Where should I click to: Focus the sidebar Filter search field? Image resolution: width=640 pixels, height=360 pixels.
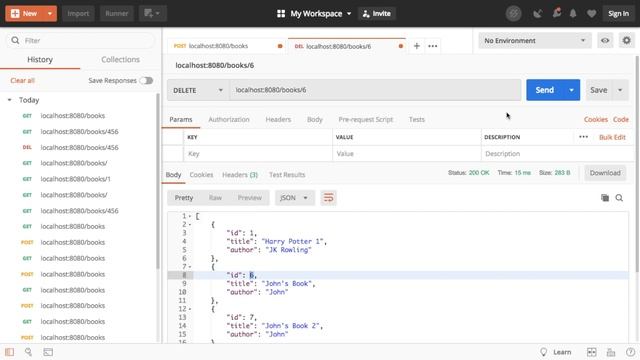tap(80, 40)
